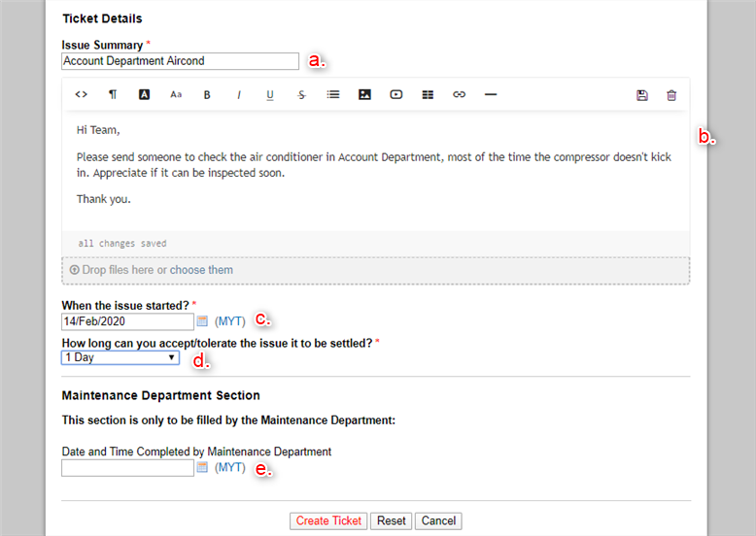The height and width of the screenshot is (536, 756).
Task: Open text color tool
Action: (x=144, y=94)
